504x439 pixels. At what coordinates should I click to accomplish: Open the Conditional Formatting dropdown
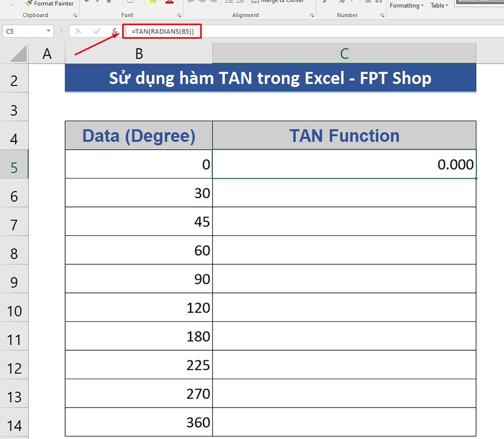(x=406, y=5)
